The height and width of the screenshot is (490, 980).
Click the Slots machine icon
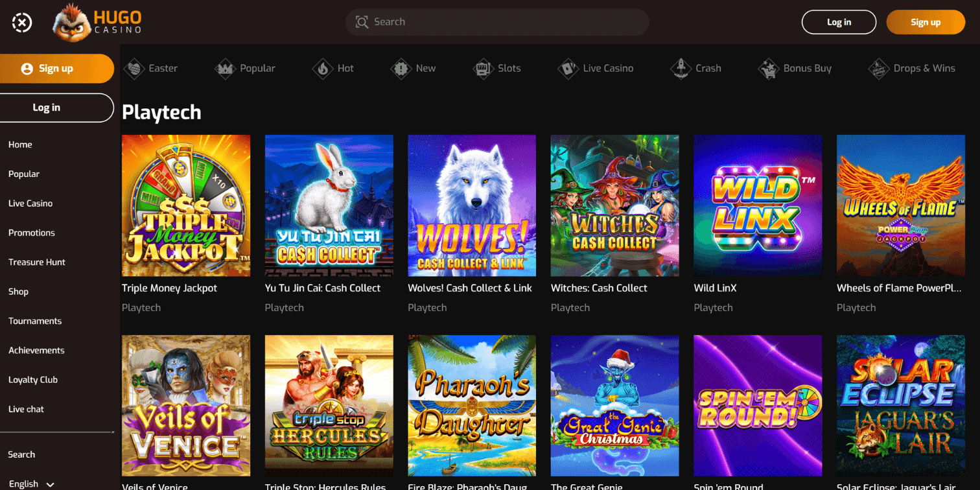tap(483, 68)
